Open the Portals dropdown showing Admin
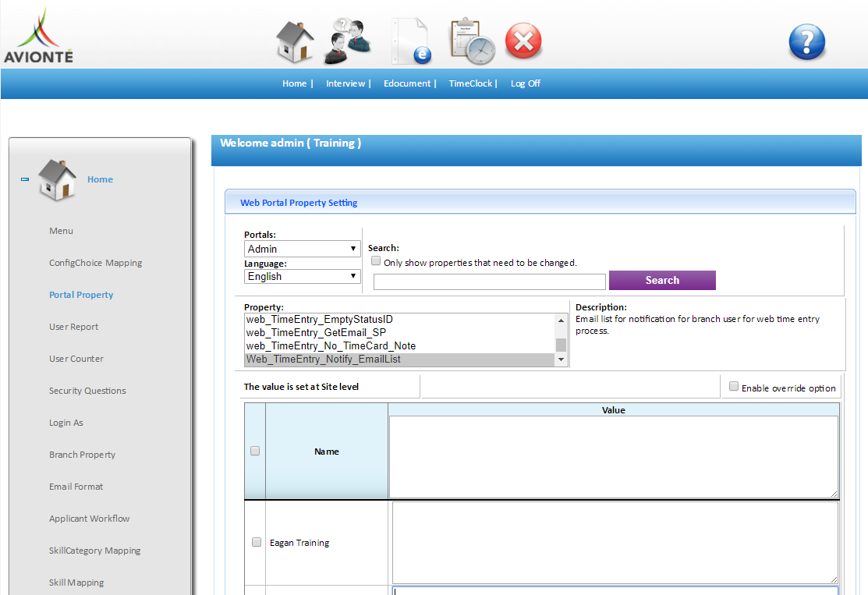 pyautogui.click(x=303, y=249)
